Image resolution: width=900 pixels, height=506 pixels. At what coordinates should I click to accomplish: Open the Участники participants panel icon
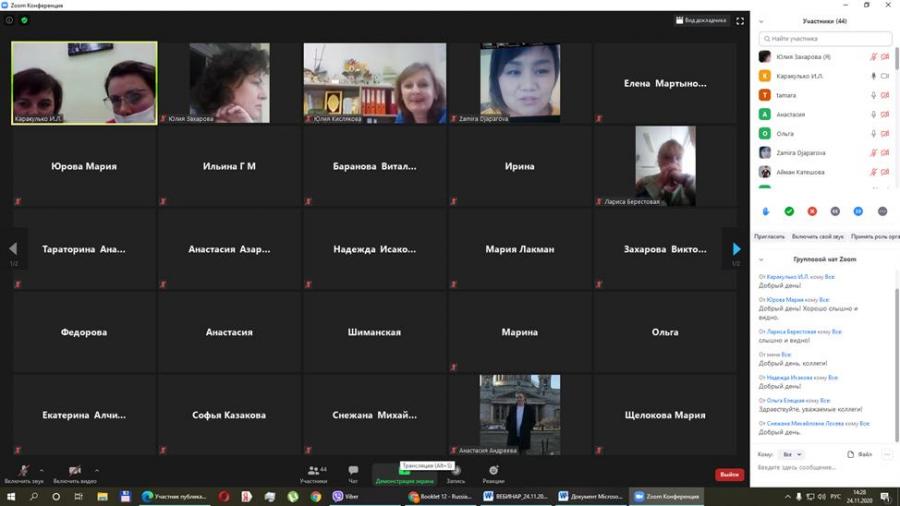pos(313,473)
